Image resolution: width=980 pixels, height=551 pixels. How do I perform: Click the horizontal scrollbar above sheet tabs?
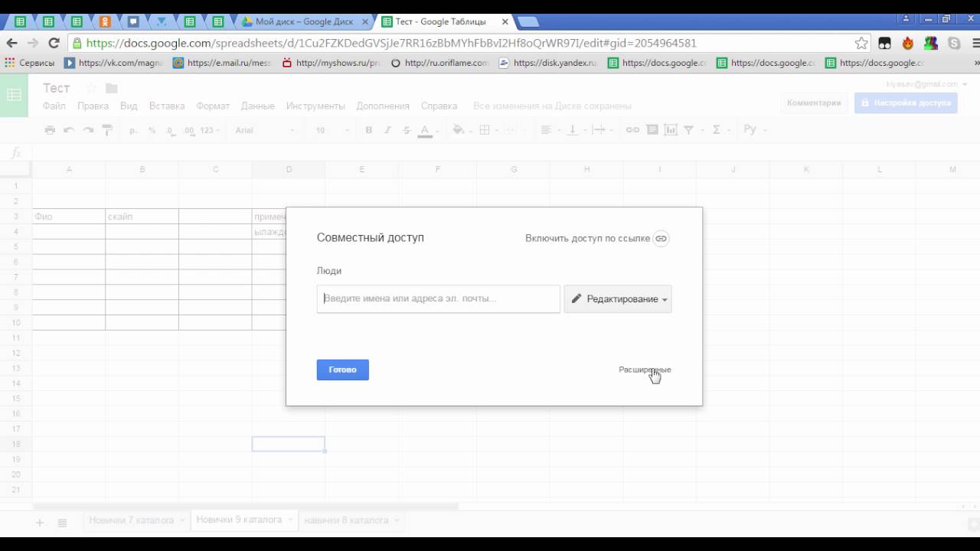[x=245, y=507]
